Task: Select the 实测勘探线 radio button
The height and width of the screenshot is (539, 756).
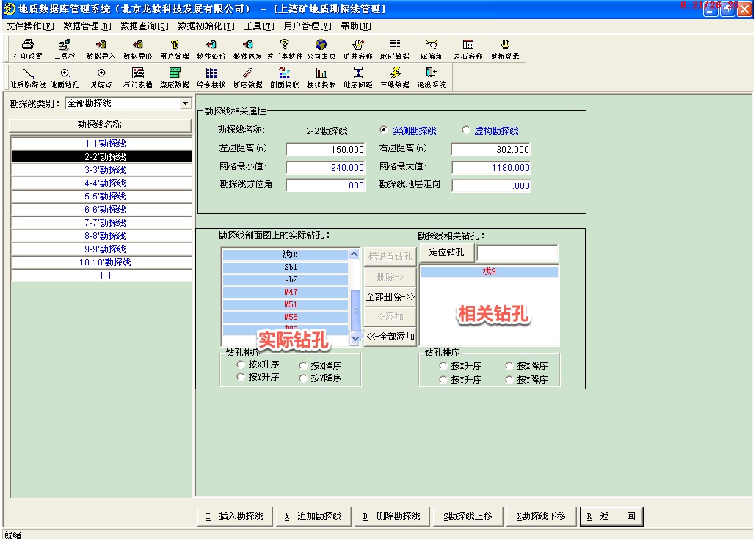Action: [x=384, y=131]
